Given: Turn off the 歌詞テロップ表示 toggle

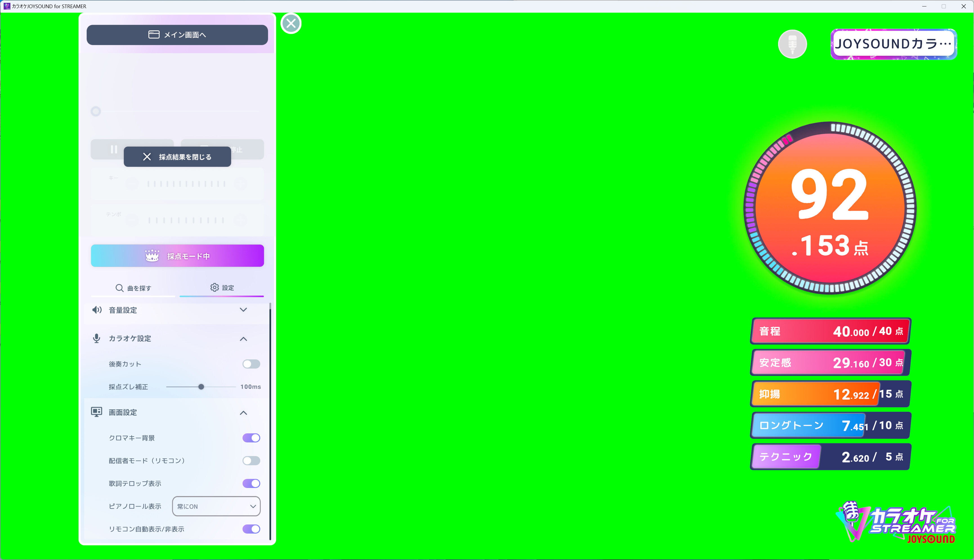Looking at the screenshot, I should point(251,483).
